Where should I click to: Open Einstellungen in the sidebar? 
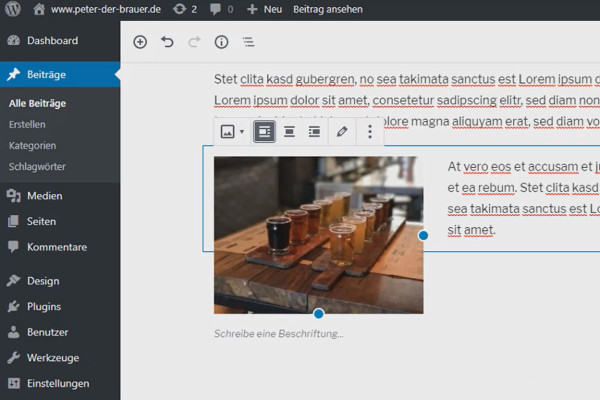coord(60,384)
